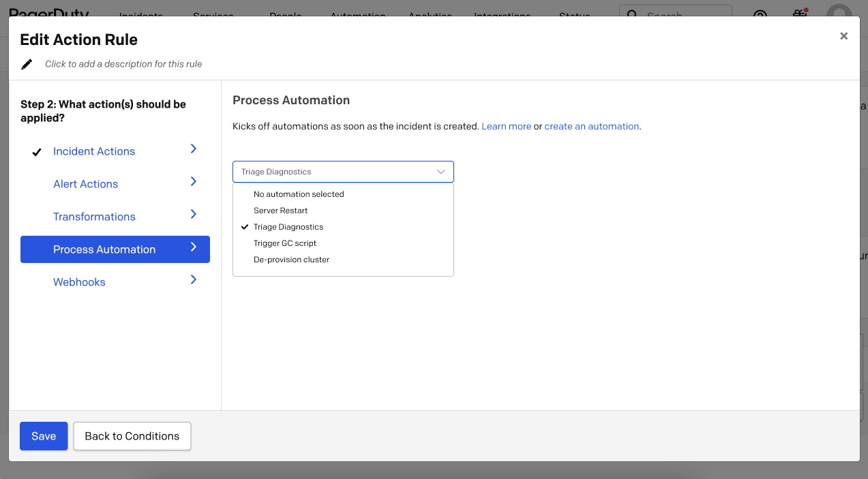This screenshot has height=479, width=868.
Task: Select 'No automation selected' option
Action: [299, 194]
